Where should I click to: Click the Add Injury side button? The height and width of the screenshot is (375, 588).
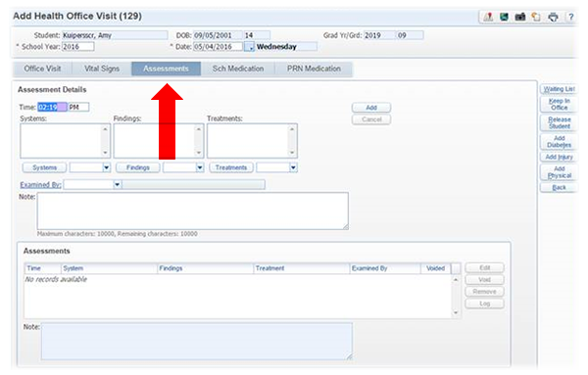pos(559,157)
